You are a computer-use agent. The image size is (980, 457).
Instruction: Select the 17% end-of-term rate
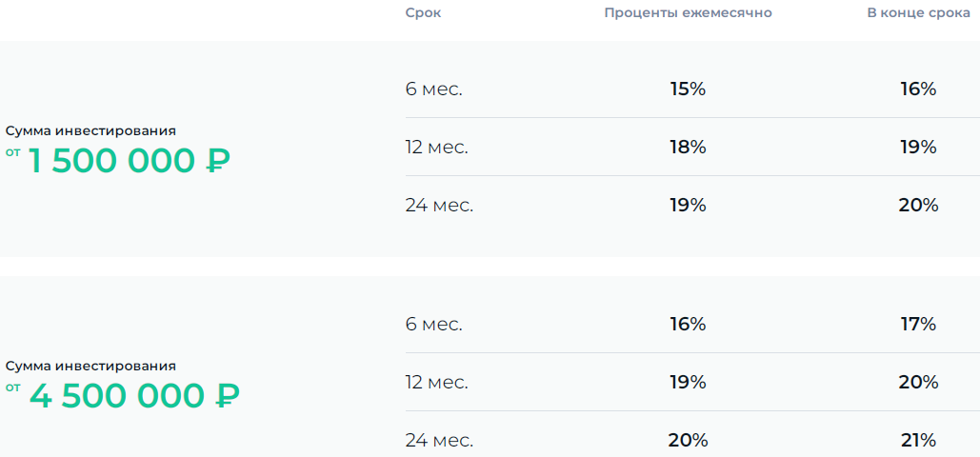pos(918,325)
